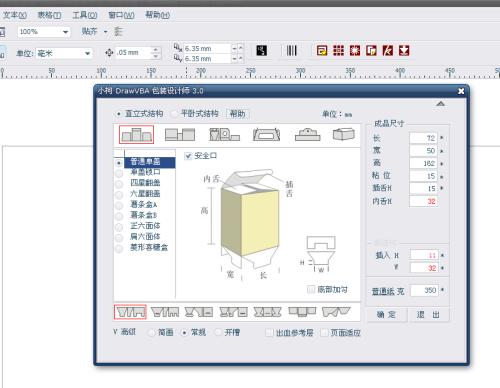Click the 插入 H field showing 11
The image size is (500, 388).
tap(424, 255)
